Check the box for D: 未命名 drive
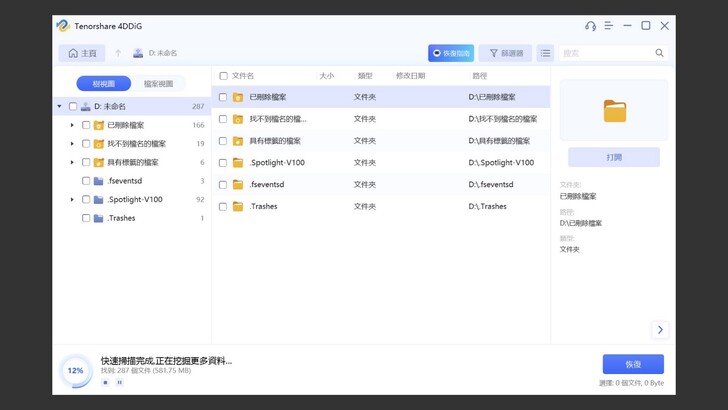Screen dimensions: 728x410 tap(73, 107)
